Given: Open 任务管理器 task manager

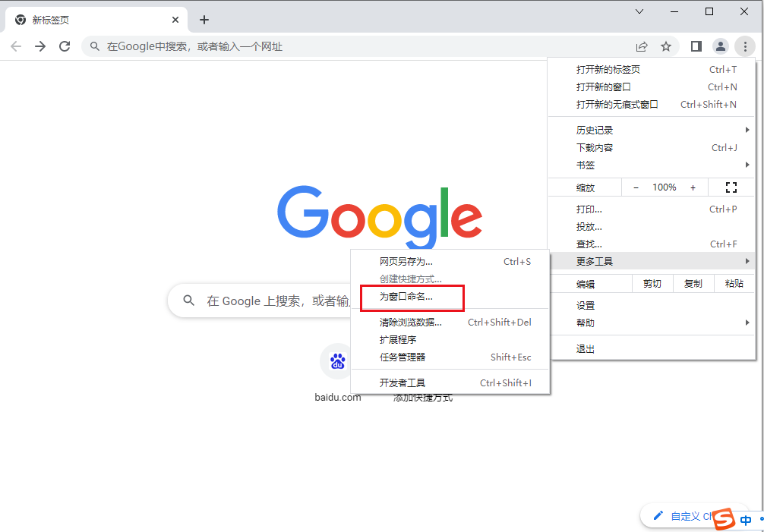Looking at the screenshot, I should click(450, 357).
